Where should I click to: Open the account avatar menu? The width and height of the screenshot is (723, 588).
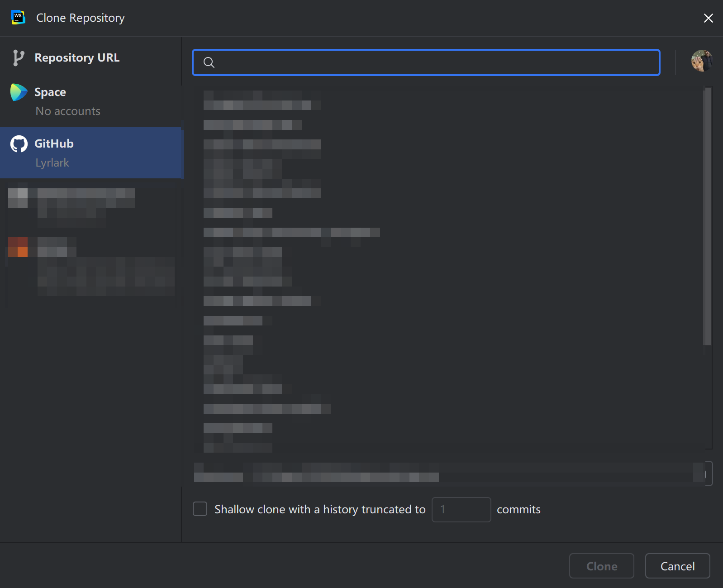(x=701, y=61)
